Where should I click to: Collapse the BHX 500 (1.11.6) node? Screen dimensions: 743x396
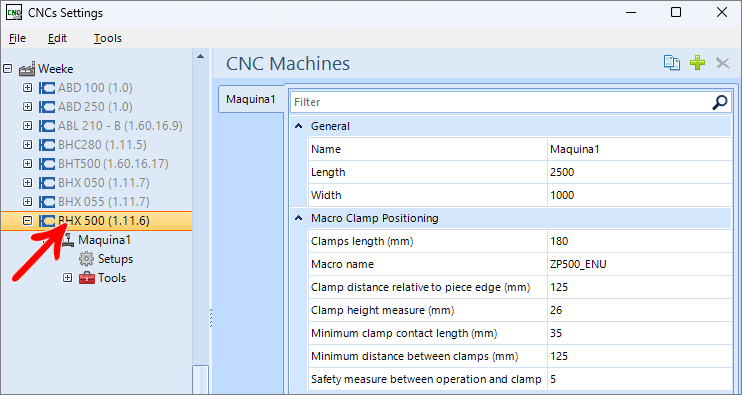tap(27, 221)
